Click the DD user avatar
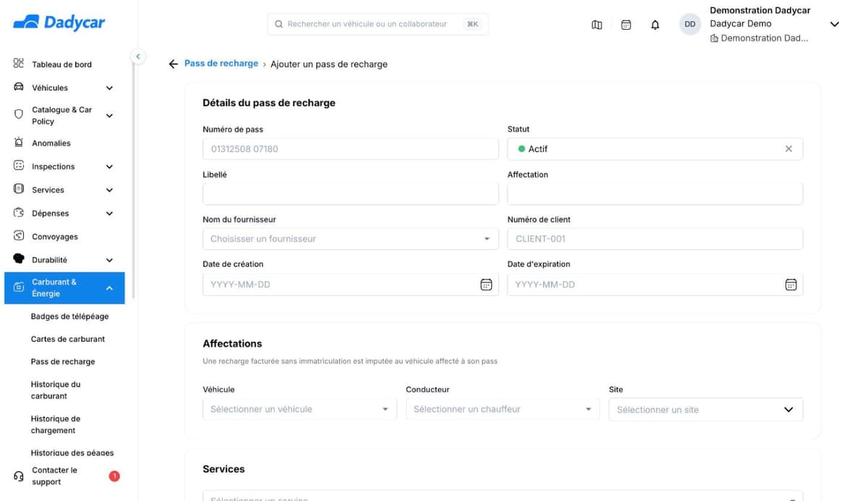 (x=690, y=24)
